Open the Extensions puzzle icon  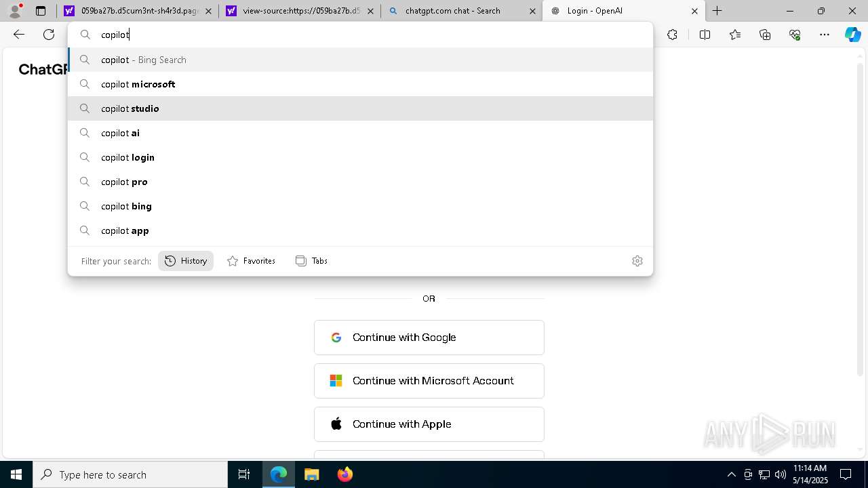672,35
